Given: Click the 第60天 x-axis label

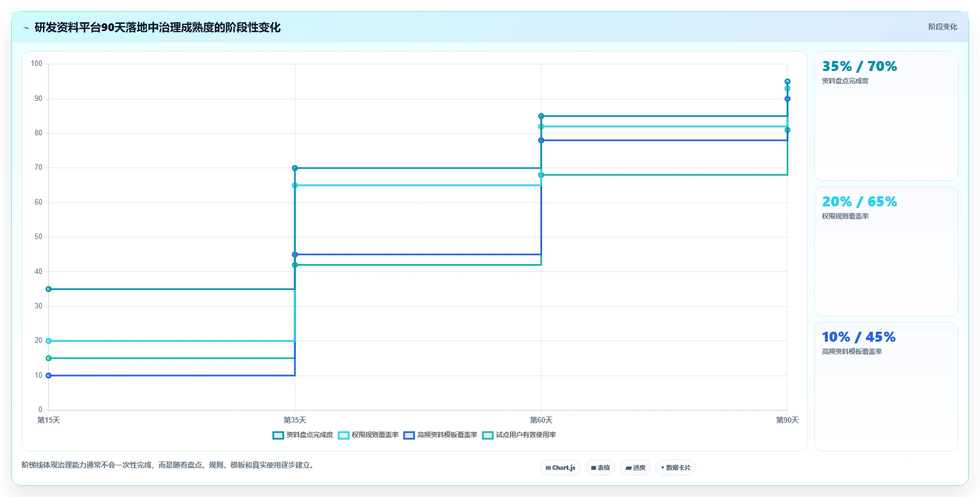Looking at the screenshot, I should pos(541,420).
